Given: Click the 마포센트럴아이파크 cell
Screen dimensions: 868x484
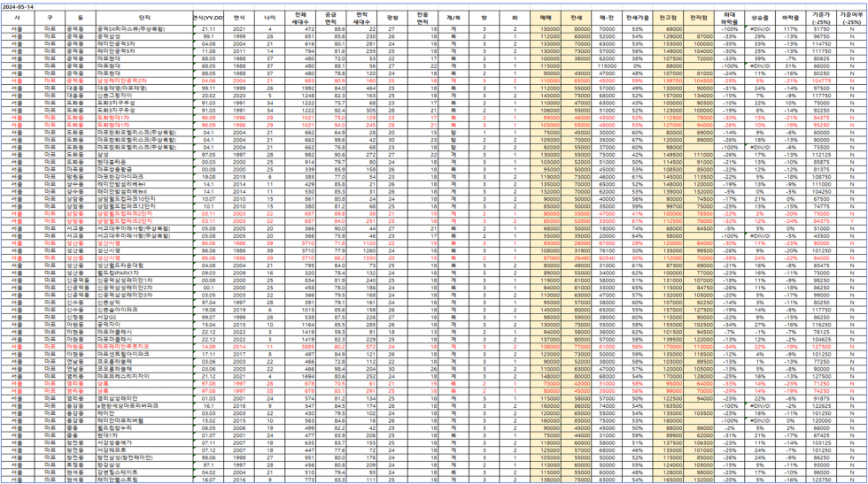Looking at the screenshot, I should (144, 354).
